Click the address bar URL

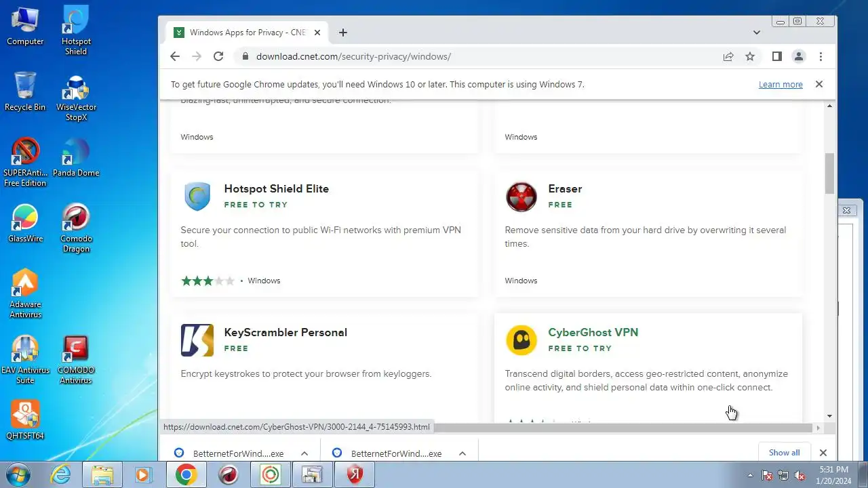pos(353,56)
